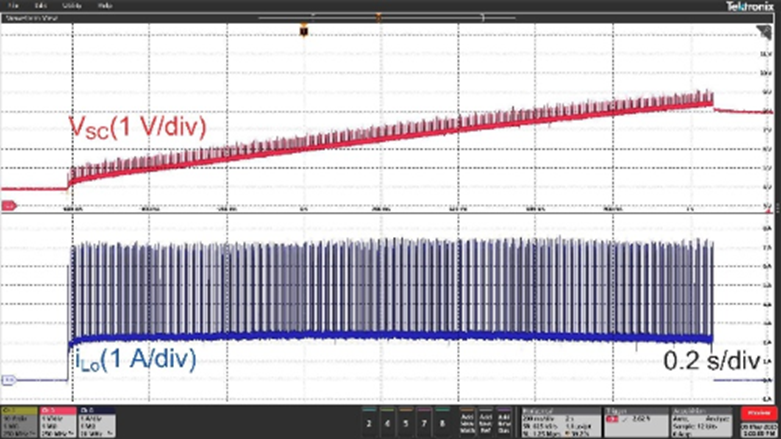Add channel 2 to the display
This screenshot has height=439, width=781.
click(x=369, y=423)
